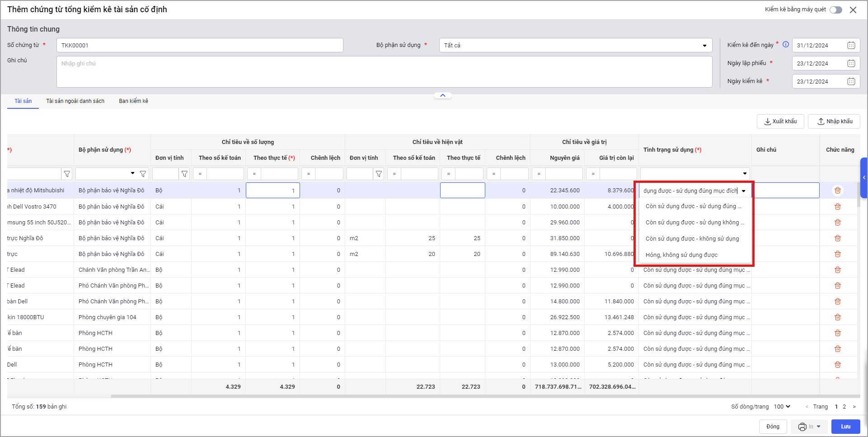Click the 'Xuất khẩu' export button
This screenshot has width=868, height=437.
pos(780,121)
